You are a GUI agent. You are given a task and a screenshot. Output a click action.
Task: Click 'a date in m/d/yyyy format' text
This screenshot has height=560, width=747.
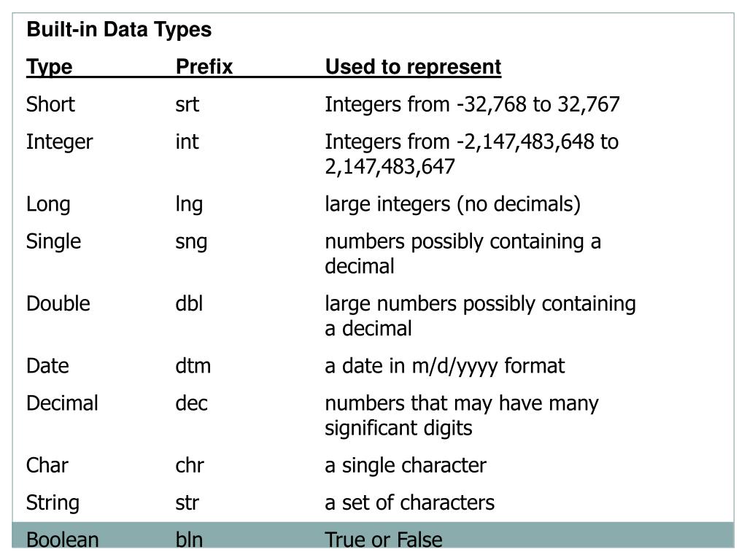444,366
